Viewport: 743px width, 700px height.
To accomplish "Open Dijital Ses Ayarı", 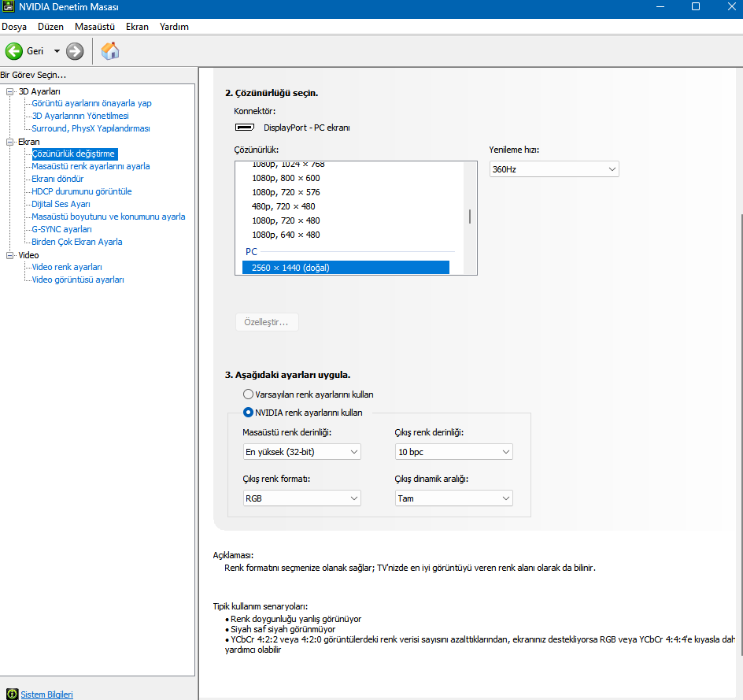I will [61, 204].
